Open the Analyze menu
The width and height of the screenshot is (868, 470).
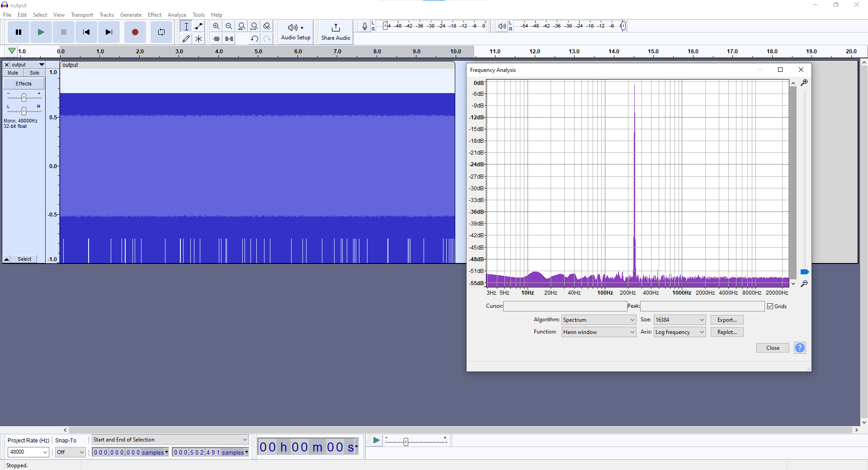pos(177,14)
